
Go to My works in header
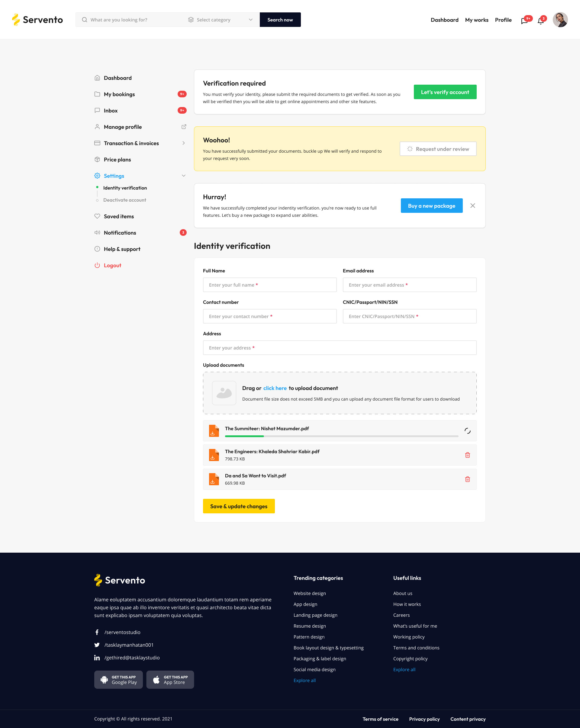(x=476, y=20)
